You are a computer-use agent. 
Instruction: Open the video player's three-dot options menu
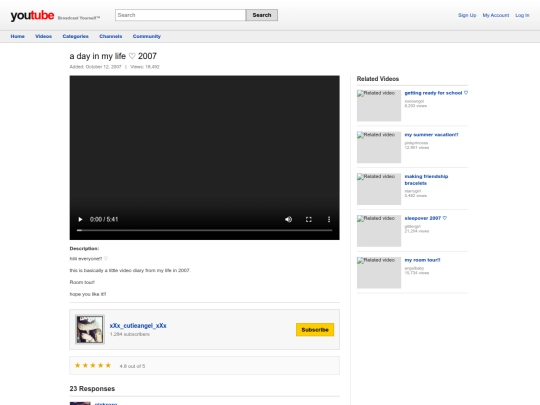[329, 219]
